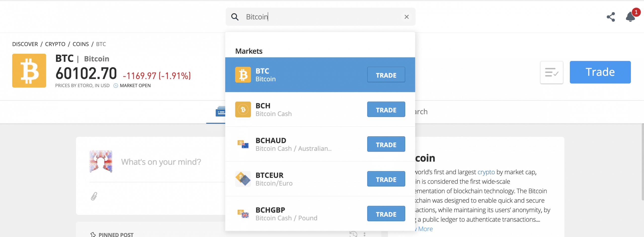Clear the Bitcoin search text
Viewport: 644px width, 237px height.
click(x=407, y=17)
